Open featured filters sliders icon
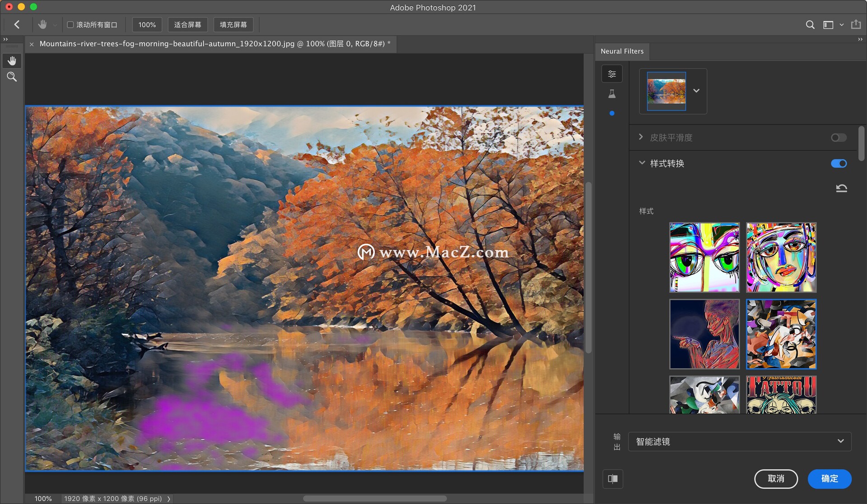 [612, 74]
